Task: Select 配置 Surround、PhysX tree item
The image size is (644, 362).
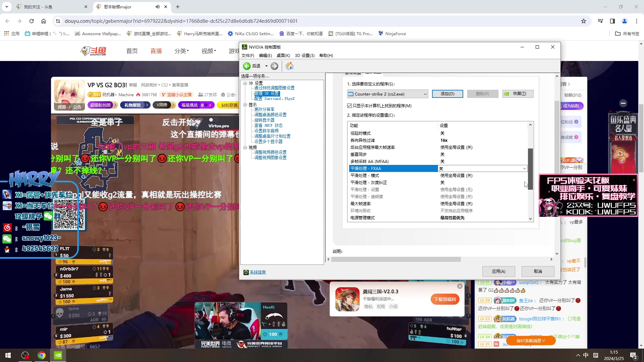Action: click(x=274, y=99)
